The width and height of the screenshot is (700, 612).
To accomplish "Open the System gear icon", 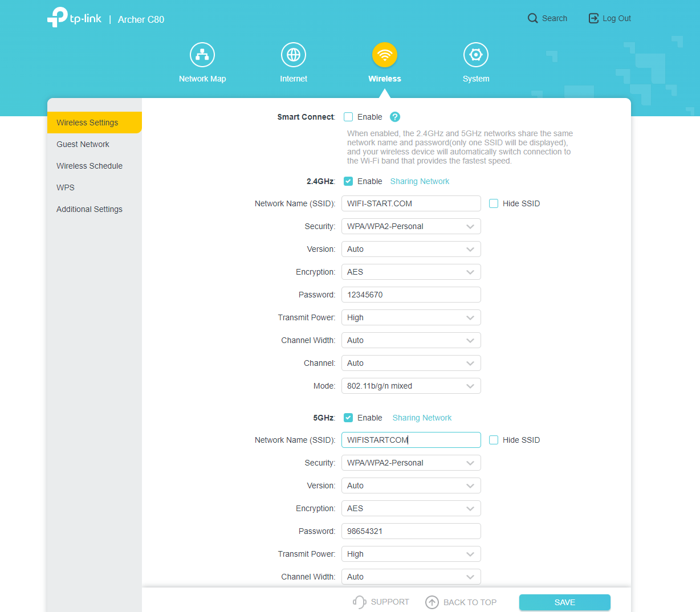I will click(x=476, y=55).
